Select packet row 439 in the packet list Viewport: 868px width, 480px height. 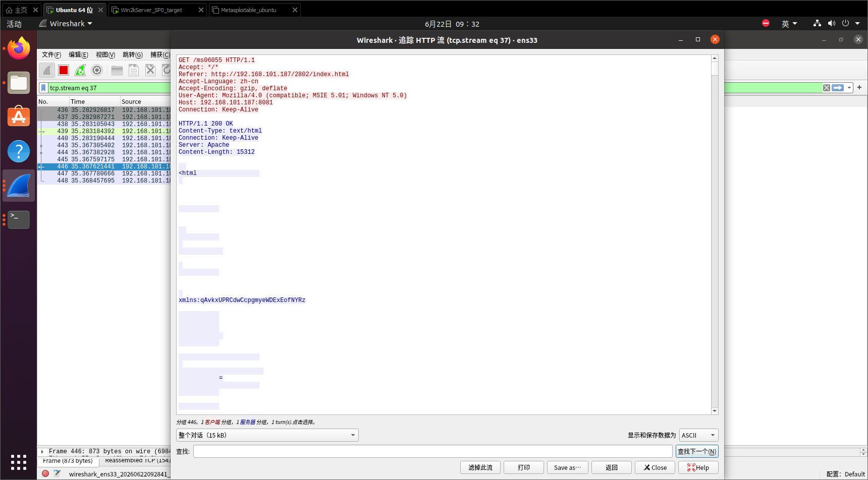pos(104,131)
